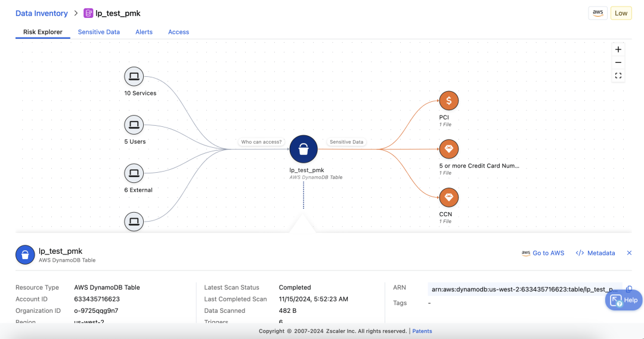644x339 pixels.
Task: Go back to Data Inventory breadcrumb
Action: coord(42,13)
